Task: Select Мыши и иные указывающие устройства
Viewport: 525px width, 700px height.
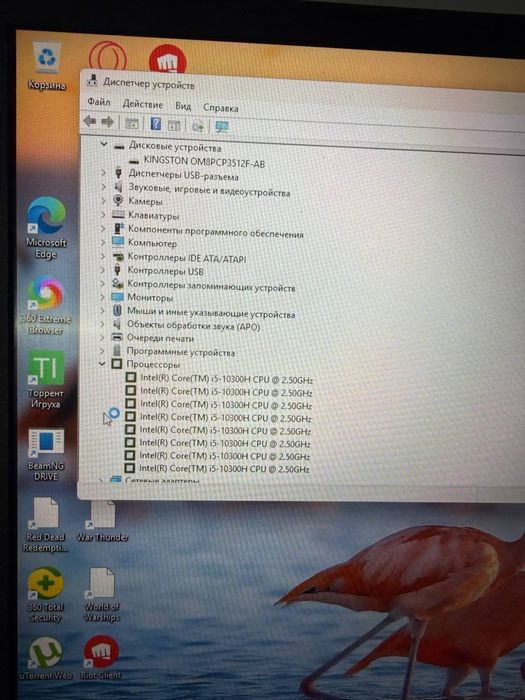Action: pos(211,312)
